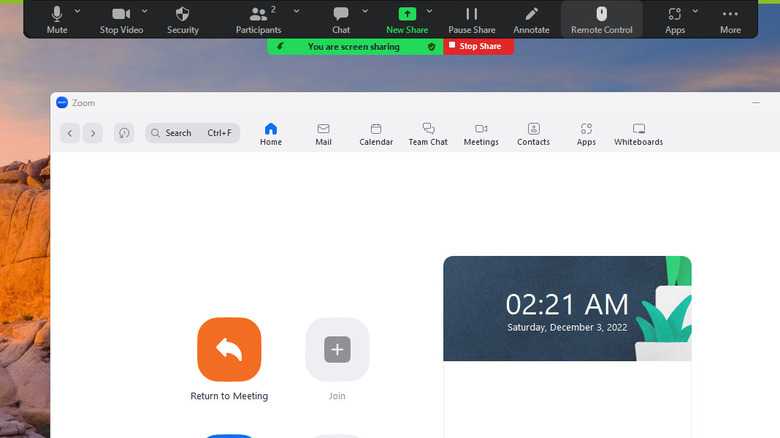Click date text Saturday, December 3, 2022
Viewport: 780px width, 438px height.
(x=567, y=327)
